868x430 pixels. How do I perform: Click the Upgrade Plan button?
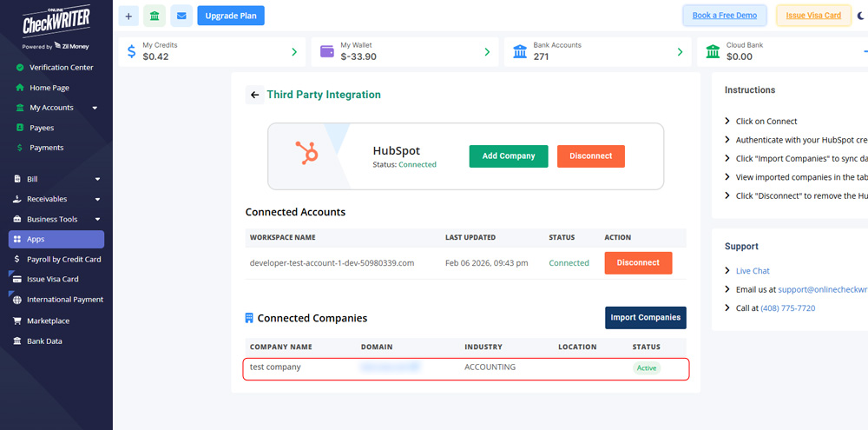(x=231, y=16)
